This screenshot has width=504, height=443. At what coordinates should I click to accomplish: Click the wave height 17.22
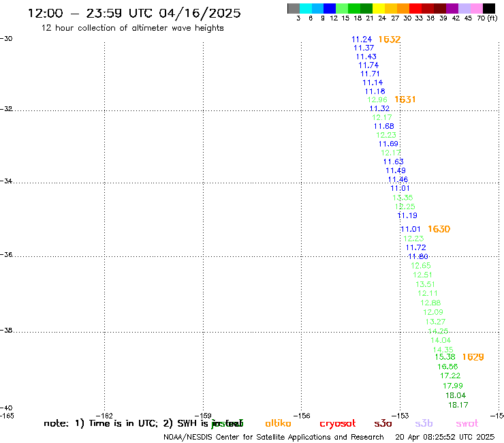[x=450, y=376]
